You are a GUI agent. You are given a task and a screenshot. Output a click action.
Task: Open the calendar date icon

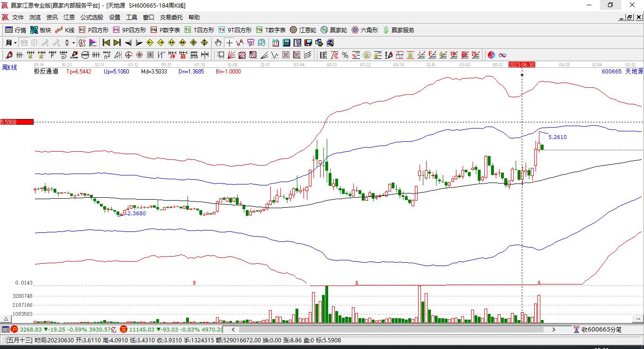[x=275, y=43]
